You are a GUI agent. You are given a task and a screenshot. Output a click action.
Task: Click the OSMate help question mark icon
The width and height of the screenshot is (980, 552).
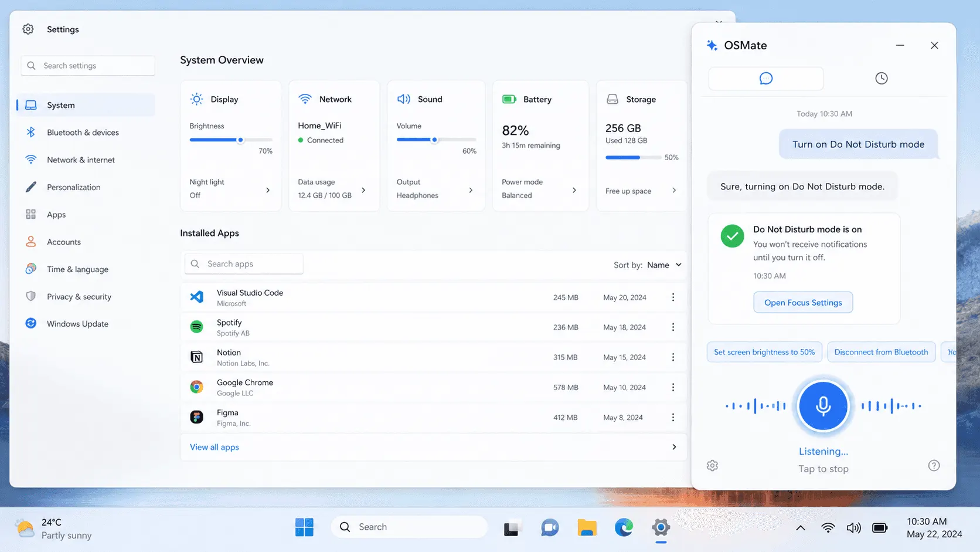(934, 466)
